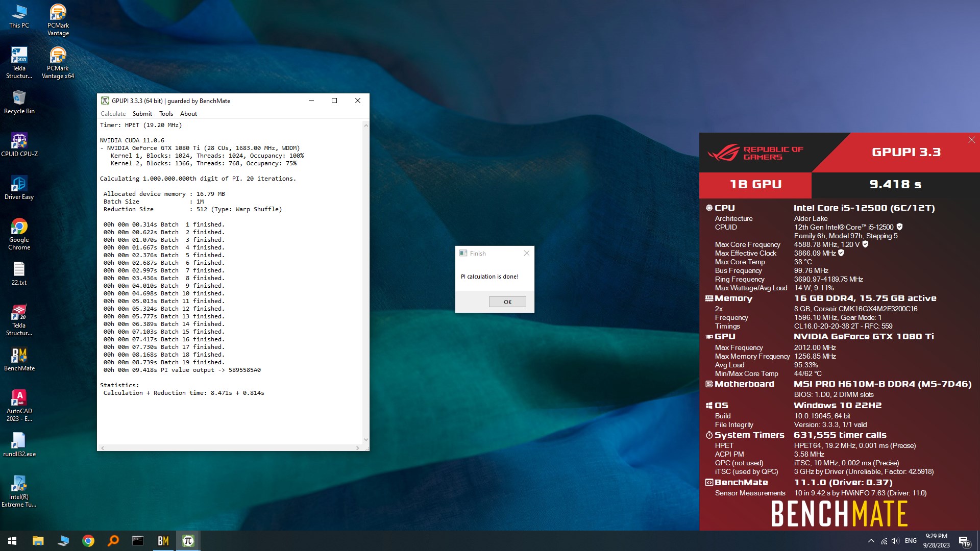Click the Windows 10 22H2 OS text
This screenshot has width=980, height=551.
click(x=838, y=405)
